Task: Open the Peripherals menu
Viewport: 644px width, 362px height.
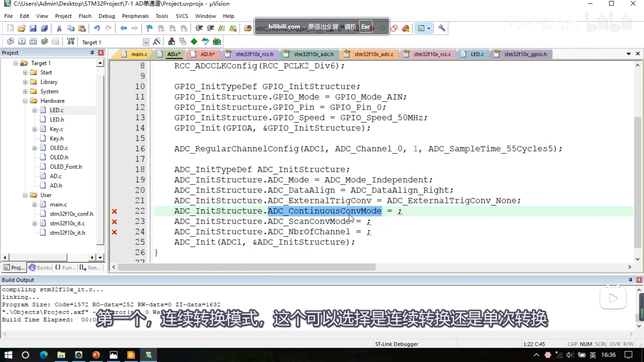Action: 135,16
